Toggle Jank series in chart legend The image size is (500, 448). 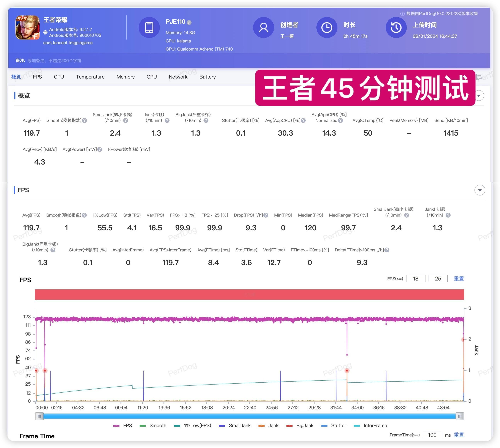(268, 426)
